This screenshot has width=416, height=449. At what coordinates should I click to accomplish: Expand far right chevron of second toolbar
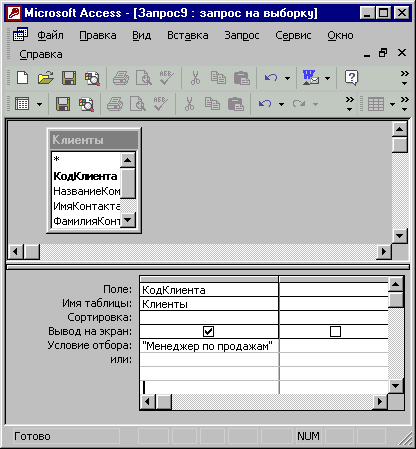tap(405, 104)
